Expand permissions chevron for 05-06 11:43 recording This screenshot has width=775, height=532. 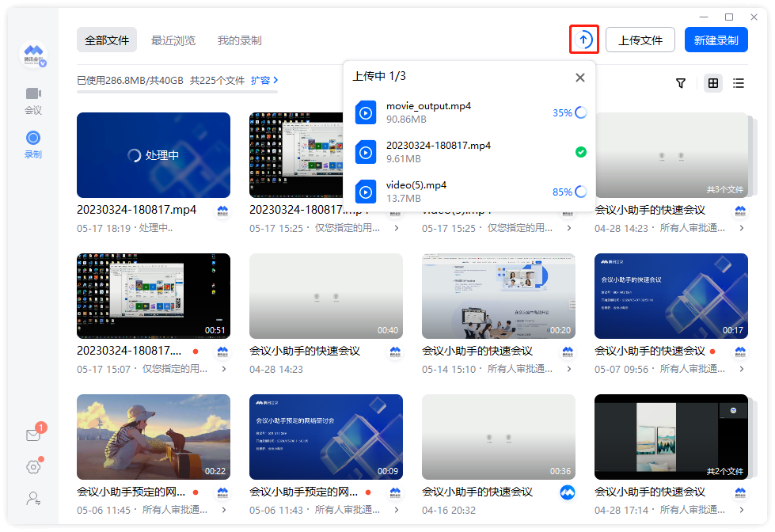tap(397, 510)
